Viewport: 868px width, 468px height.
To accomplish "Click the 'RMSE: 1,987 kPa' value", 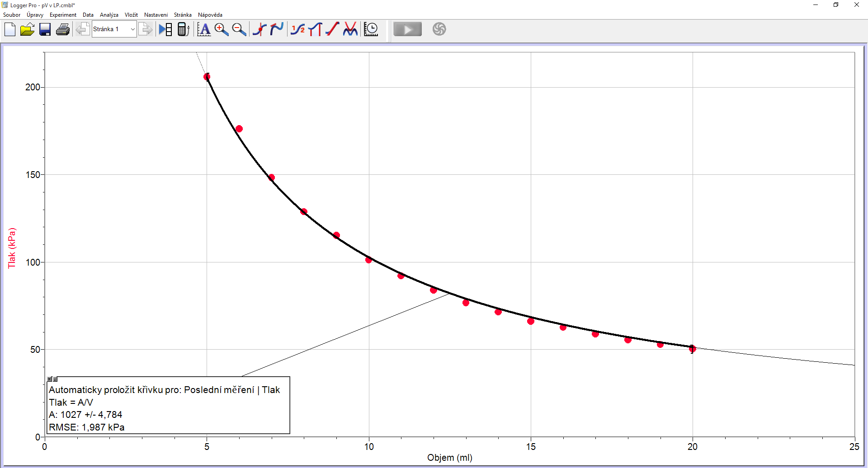I will coord(87,427).
